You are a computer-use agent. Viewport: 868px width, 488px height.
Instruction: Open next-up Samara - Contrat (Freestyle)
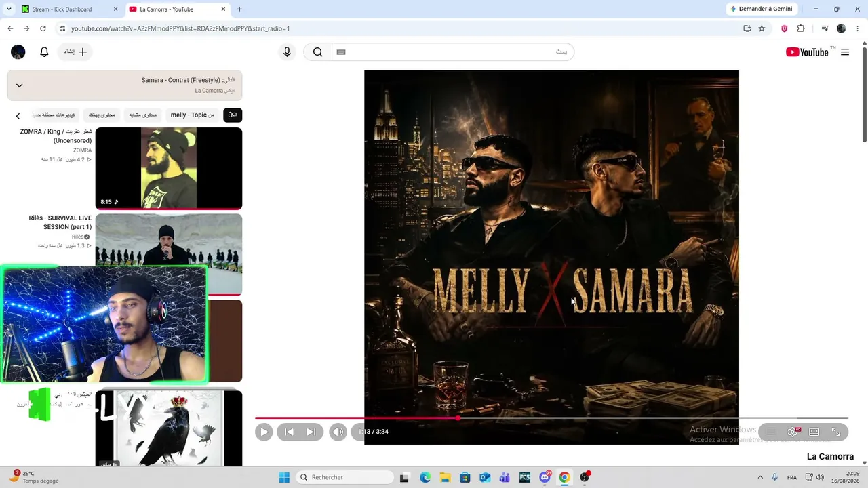pos(188,80)
